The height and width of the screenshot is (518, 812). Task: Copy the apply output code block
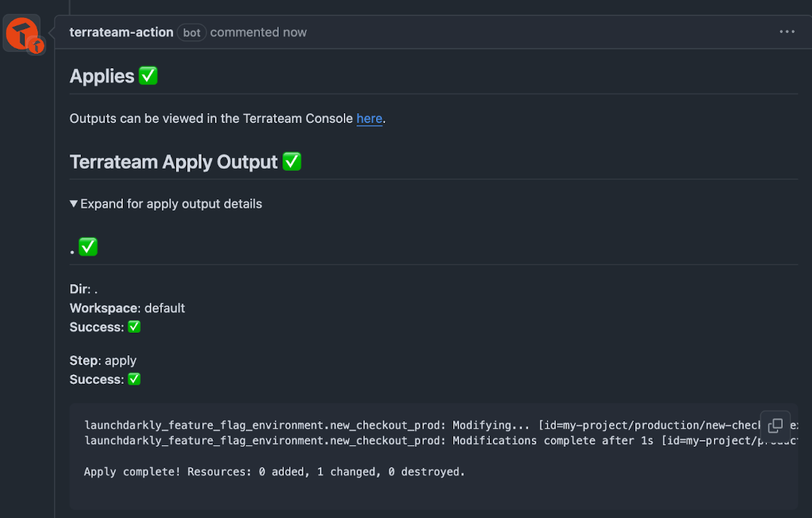(775, 426)
